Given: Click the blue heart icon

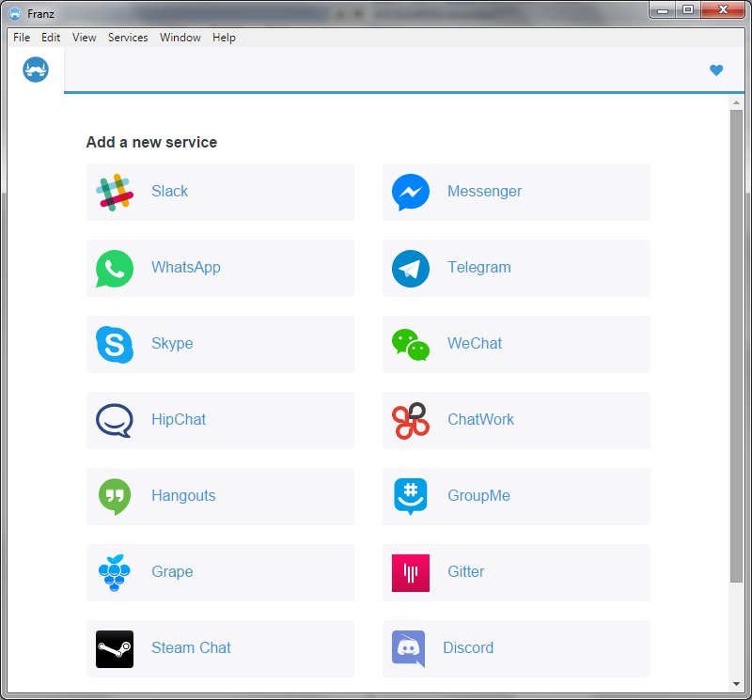Looking at the screenshot, I should point(716,70).
